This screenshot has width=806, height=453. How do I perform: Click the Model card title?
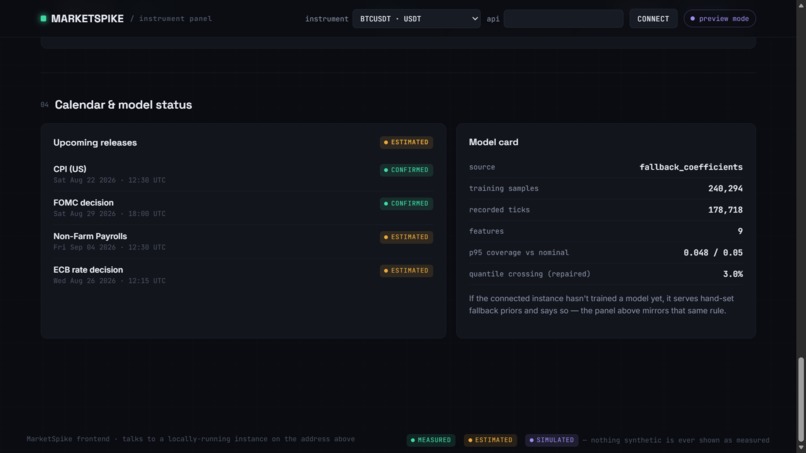[493, 142]
